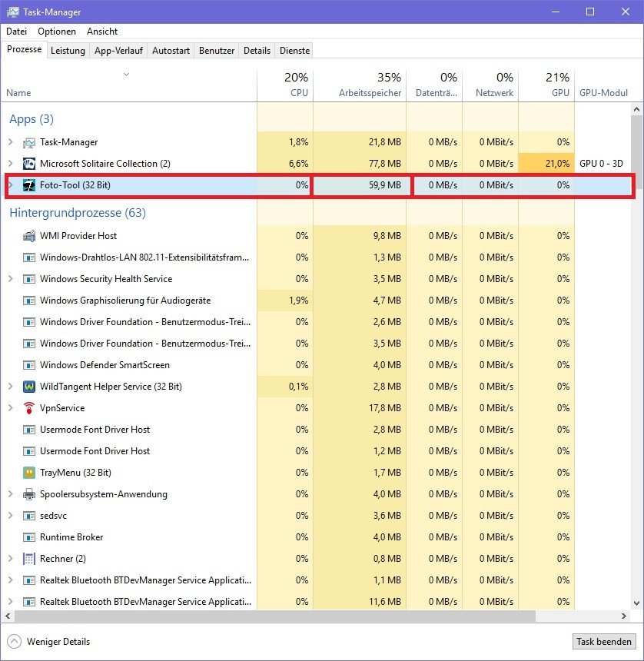Click the Windows Graphisolierung für Audiogeräte icon
The height and width of the screenshot is (661, 644).
click(x=28, y=301)
